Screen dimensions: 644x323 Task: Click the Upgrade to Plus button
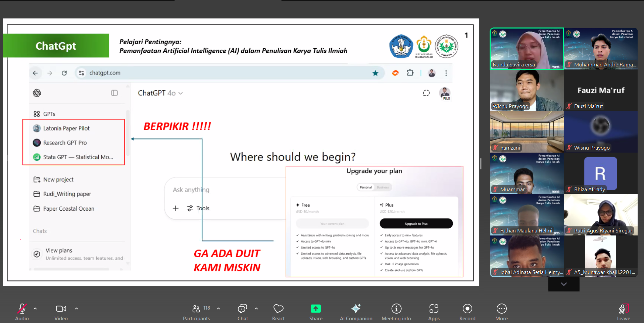click(x=416, y=224)
